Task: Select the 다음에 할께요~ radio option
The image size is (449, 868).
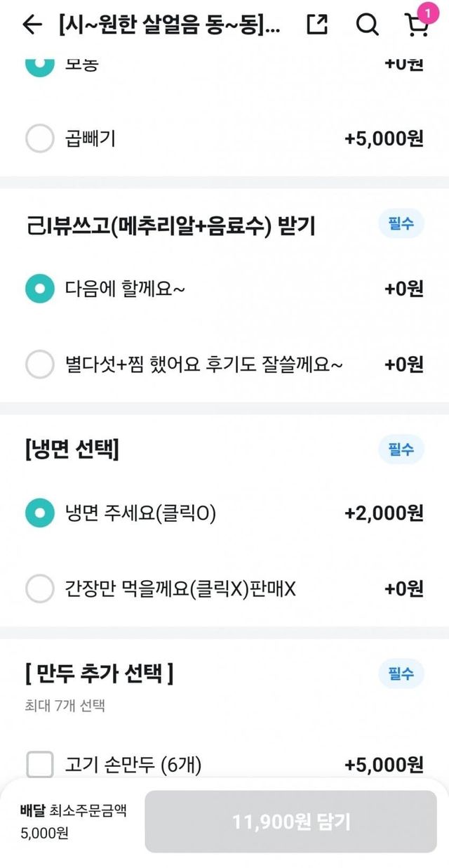Action: (40, 289)
